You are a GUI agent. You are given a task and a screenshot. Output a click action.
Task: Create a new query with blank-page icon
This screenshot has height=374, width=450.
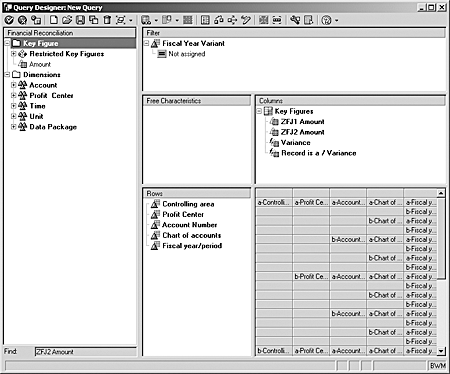pos(54,20)
